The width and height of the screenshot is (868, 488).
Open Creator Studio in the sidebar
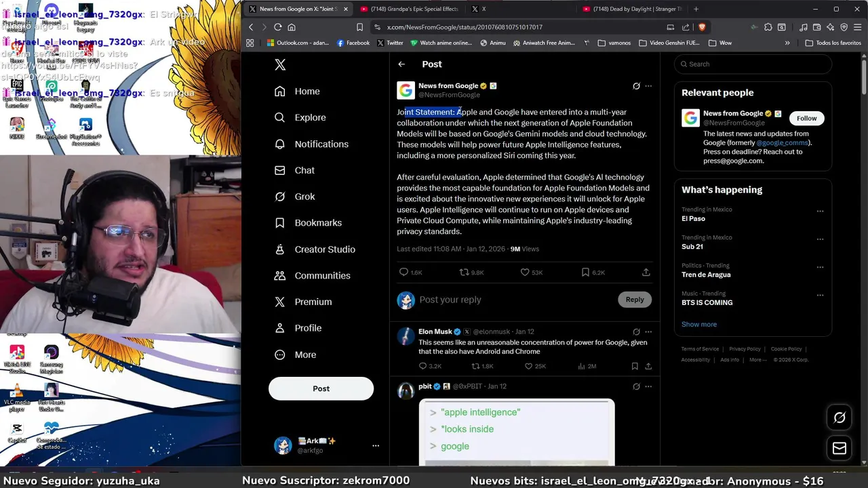pos(315,249)
